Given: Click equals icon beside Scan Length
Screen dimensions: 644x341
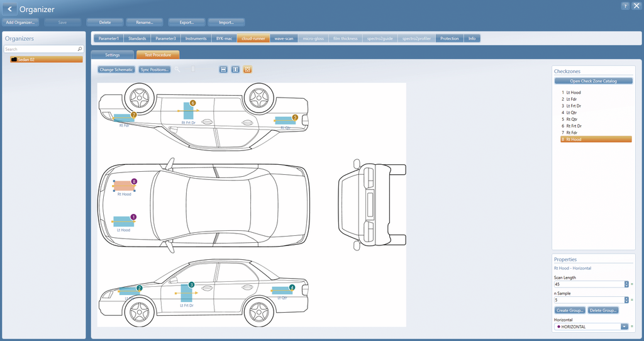Looking at the screenshot, I should [x=632, y=284].
